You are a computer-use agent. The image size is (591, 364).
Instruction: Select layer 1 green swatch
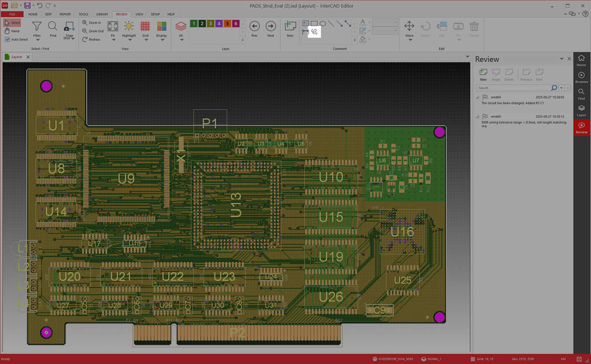click(194, 23)
